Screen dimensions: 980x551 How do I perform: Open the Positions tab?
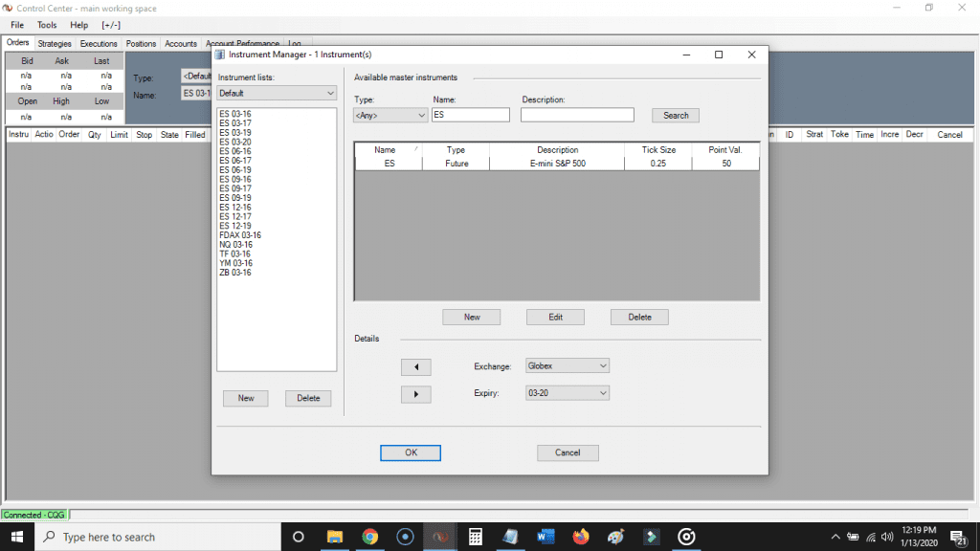pos(141,44)
